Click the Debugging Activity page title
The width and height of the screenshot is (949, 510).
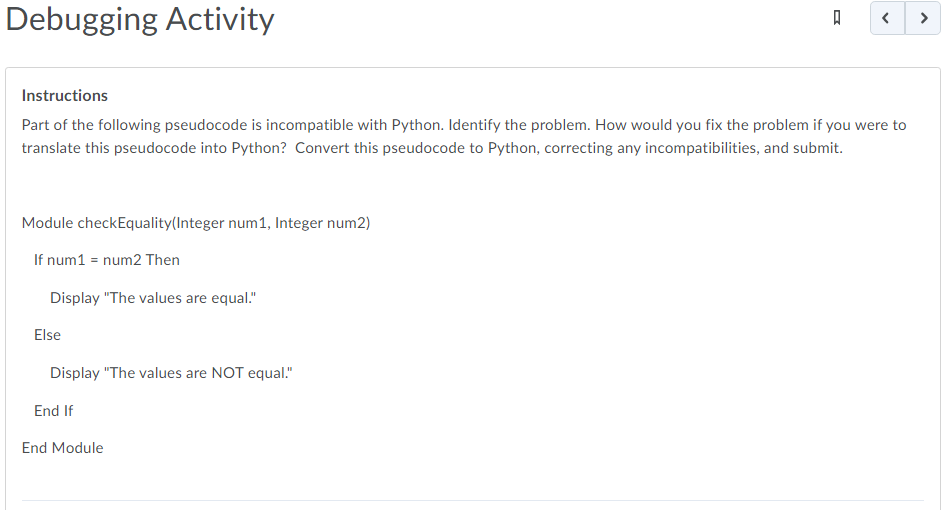[140, 19]
